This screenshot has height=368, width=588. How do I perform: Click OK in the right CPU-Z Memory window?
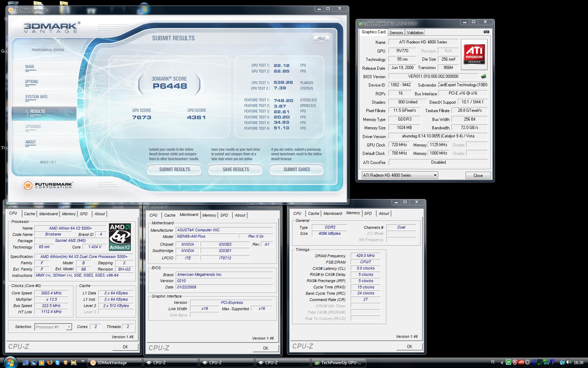409,346
